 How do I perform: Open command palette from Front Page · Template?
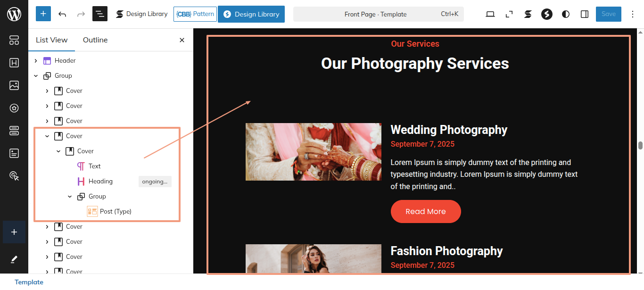[x=379, y=14]
